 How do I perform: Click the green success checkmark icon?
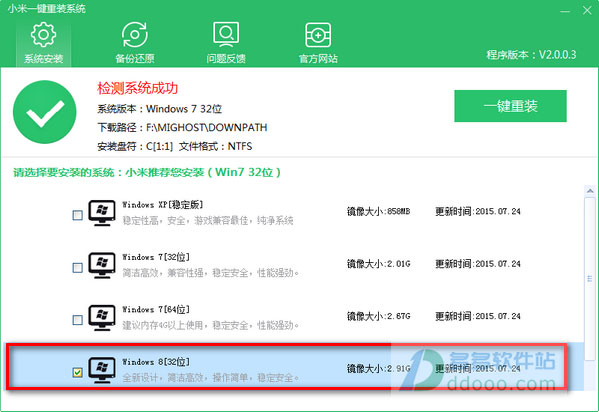(x=45, y=112)
